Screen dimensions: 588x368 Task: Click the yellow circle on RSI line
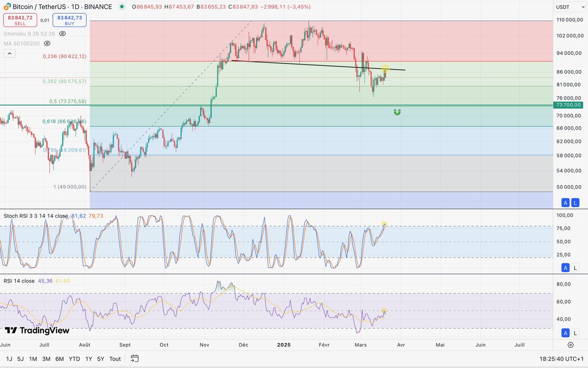pos(384,311)
